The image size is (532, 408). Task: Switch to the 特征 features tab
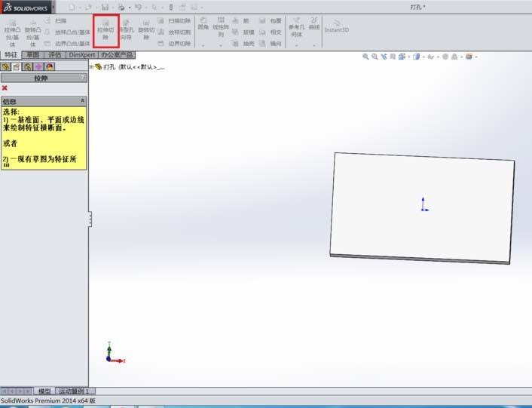(11, 55)
